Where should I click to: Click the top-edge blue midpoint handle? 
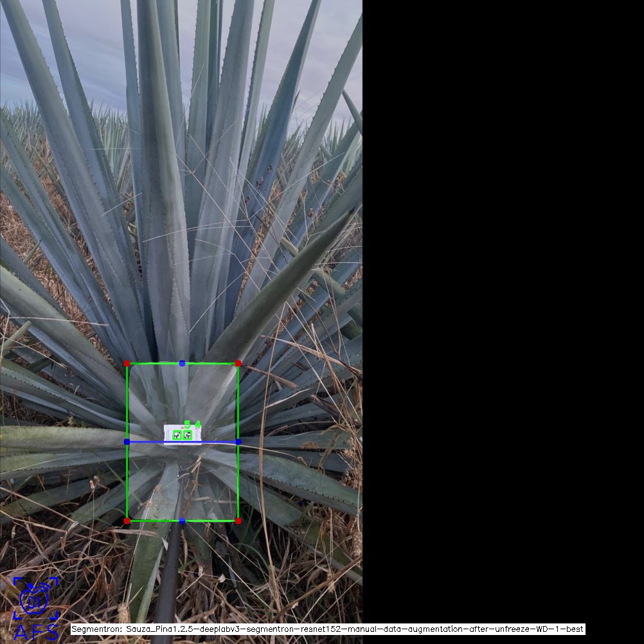tap(183, 364)
